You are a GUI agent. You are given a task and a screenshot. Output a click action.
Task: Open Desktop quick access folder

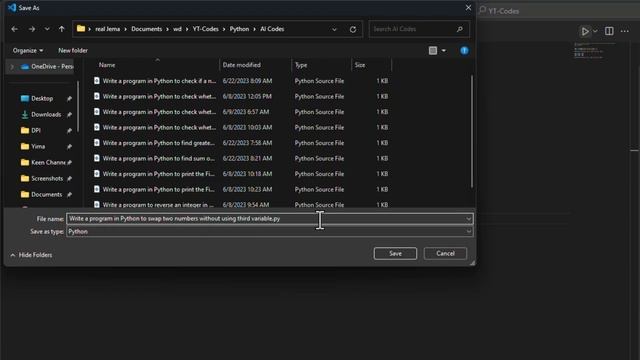(x=42, y=98)
